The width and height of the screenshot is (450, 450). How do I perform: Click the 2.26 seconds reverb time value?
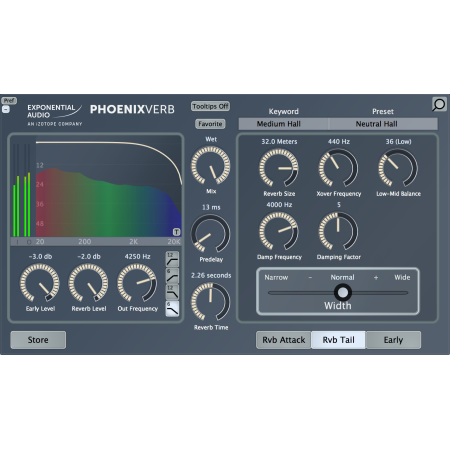[211, 275]
